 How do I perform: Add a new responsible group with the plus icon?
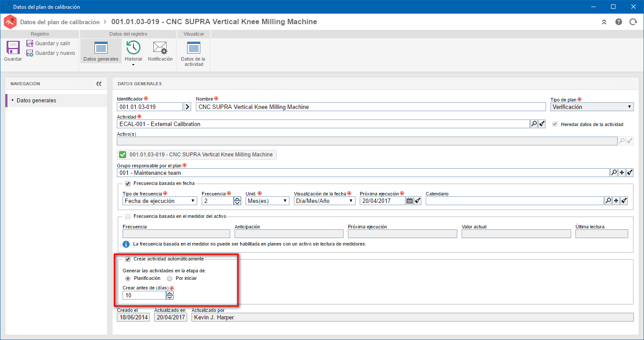(x=622, y=173)
